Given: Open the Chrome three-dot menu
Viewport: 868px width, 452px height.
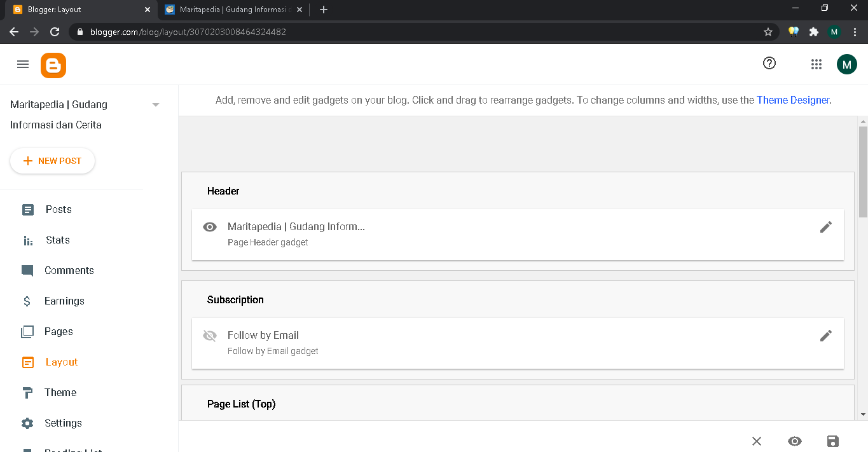Looking at the screenshot, I should (x=855, y=32).
